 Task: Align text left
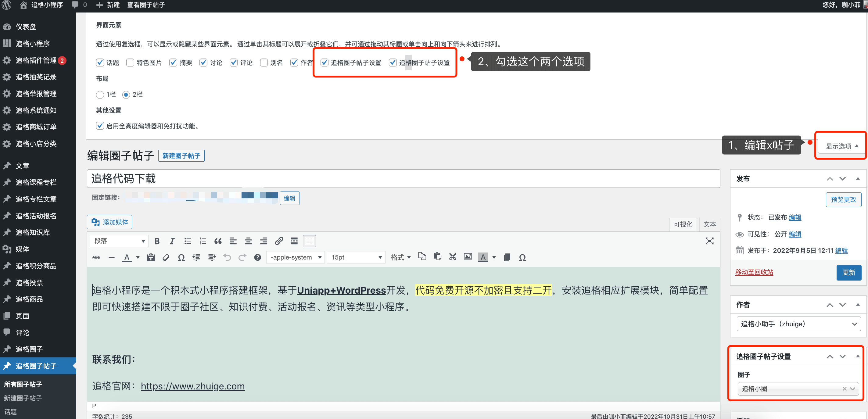pos(233,241)
